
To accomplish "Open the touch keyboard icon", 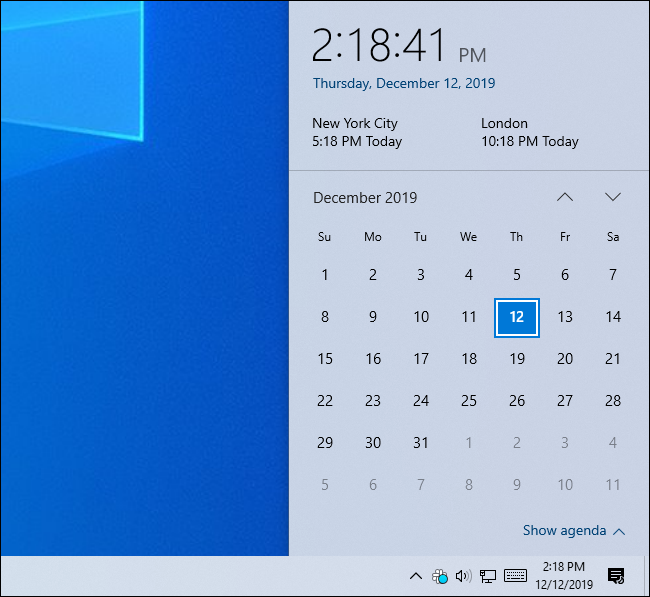I will coord(515,575).
